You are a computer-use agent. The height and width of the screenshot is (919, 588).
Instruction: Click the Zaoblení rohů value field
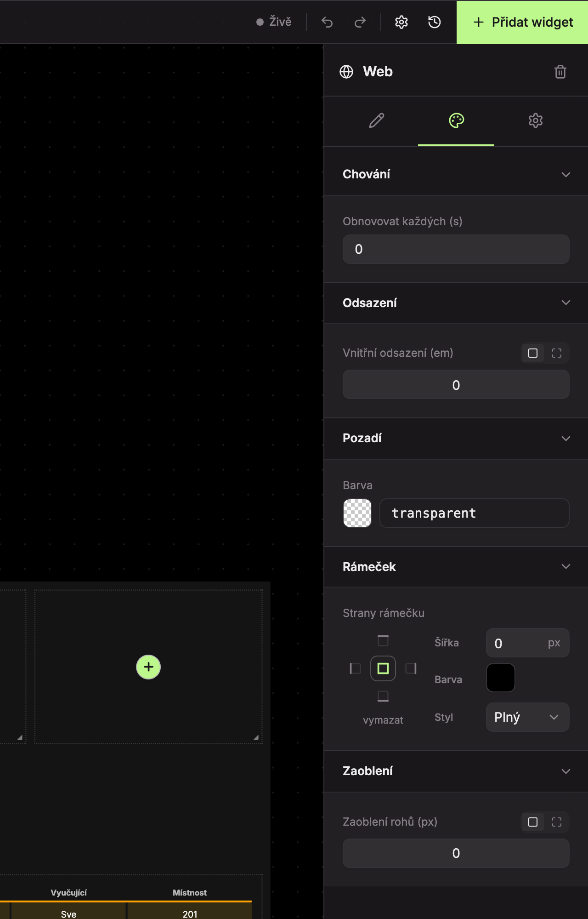click(x=456, y=853)
